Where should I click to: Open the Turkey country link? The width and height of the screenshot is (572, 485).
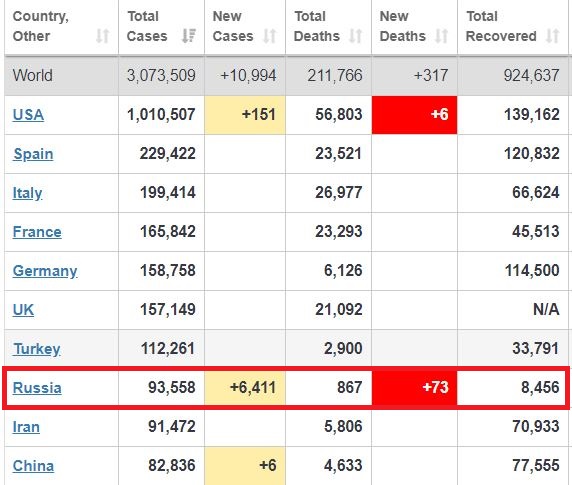[x=36, y=349]
